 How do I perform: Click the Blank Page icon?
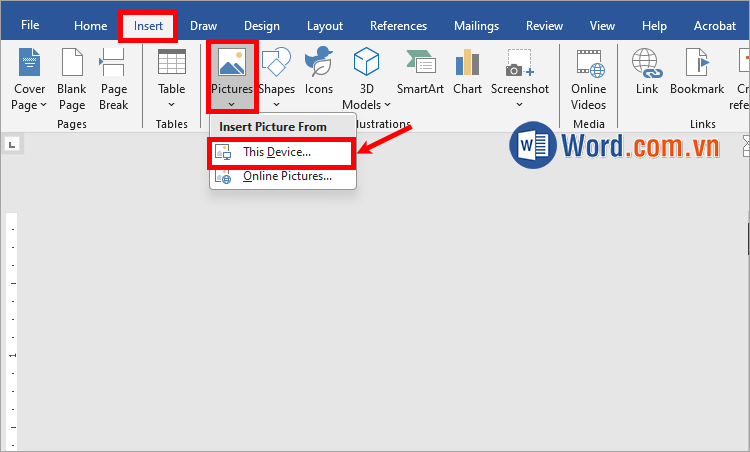71,66
